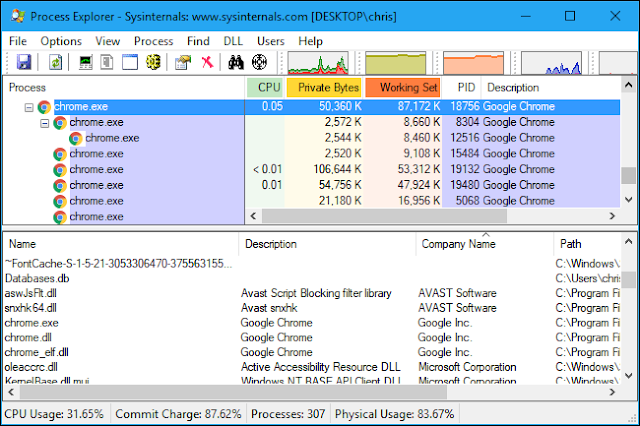
Task: Sort by the PID column header
Action: [x=462, y=87]
